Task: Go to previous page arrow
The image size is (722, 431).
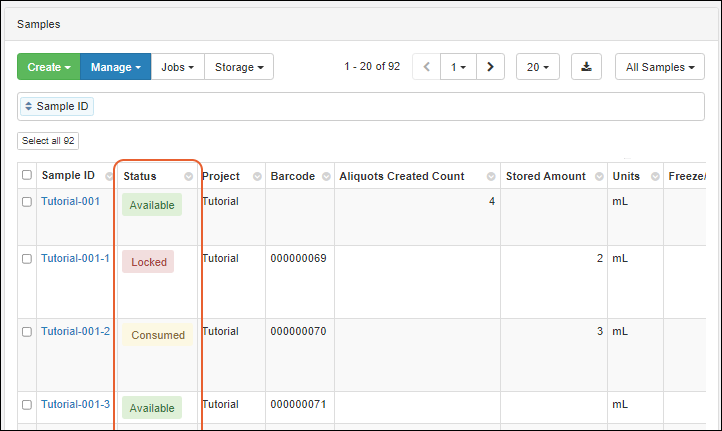Action: (x=427, y=67)
